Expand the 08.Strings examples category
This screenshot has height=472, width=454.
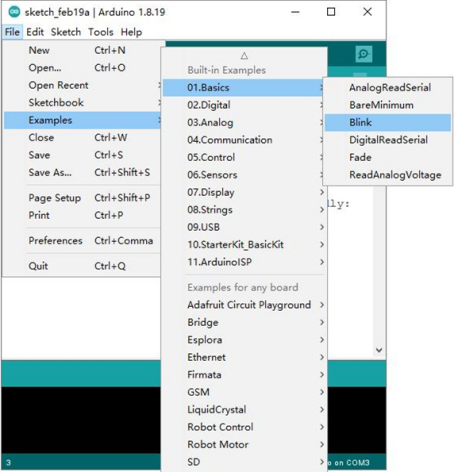tap(244, 210)
